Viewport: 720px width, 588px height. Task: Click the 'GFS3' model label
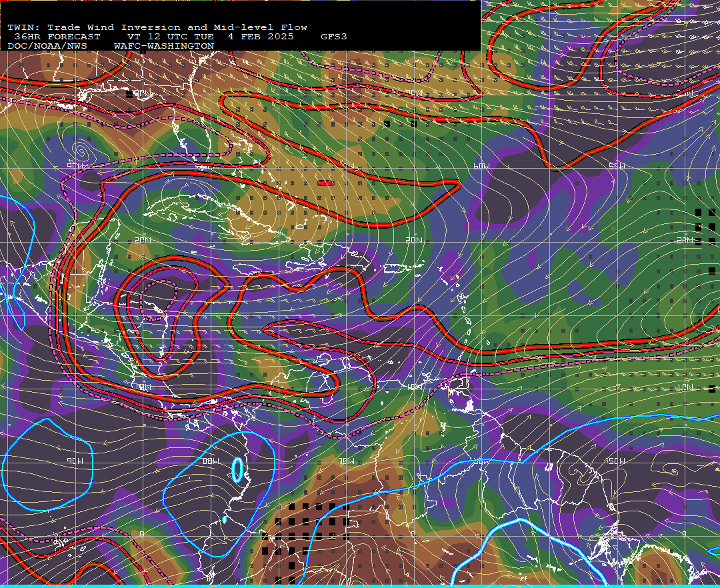coord(334,37)
